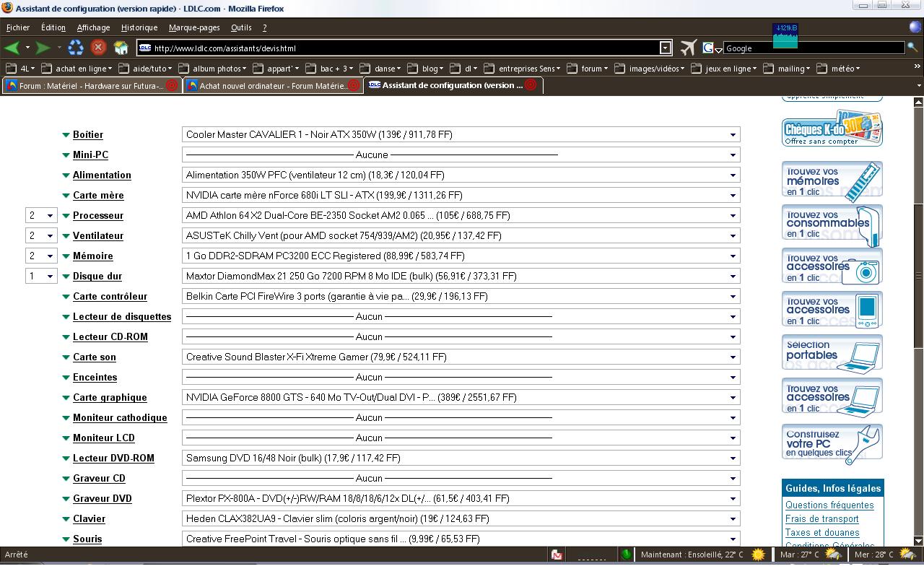The image size is (924, 587).
Task: Open the Mémoire dropdown with 1 Go DDR2-SDRAM
Action: [x=461, y=256]
